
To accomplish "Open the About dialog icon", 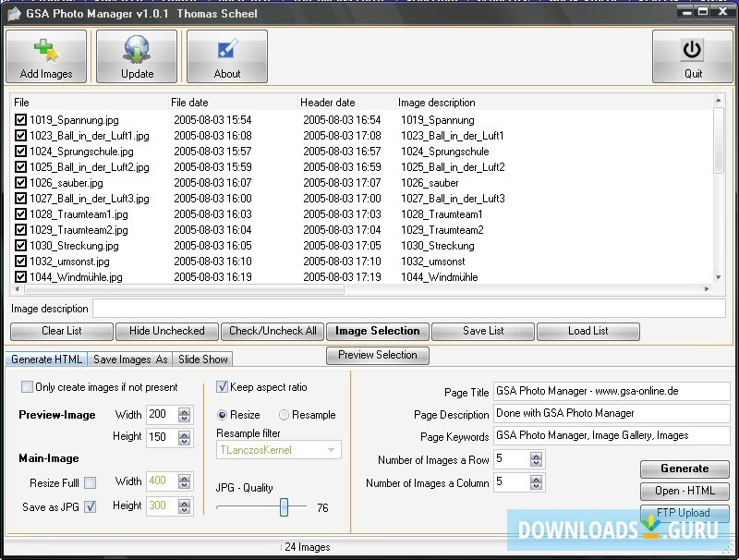I will click(x=227, y=56).
